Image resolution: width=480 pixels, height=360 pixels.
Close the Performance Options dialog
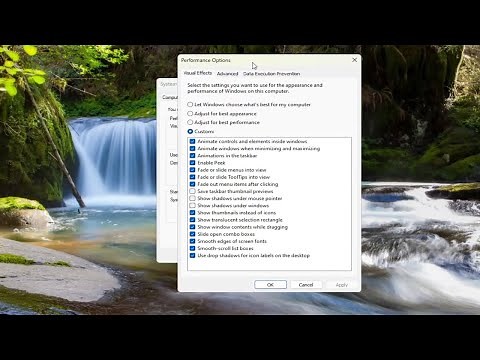point(354,60)
